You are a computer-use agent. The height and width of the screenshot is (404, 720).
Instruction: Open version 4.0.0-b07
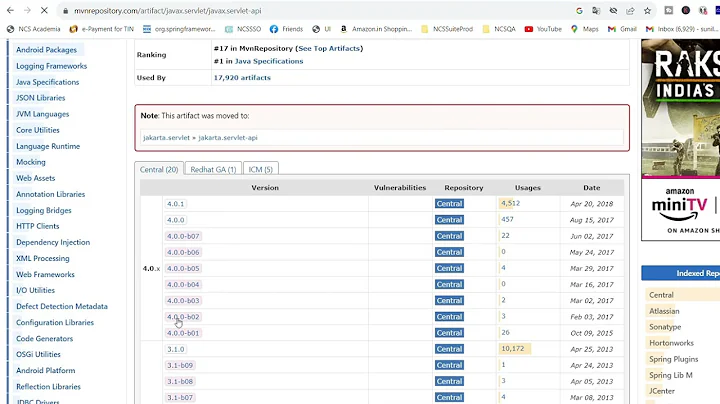pyautogui.click(x=183, y=236)
